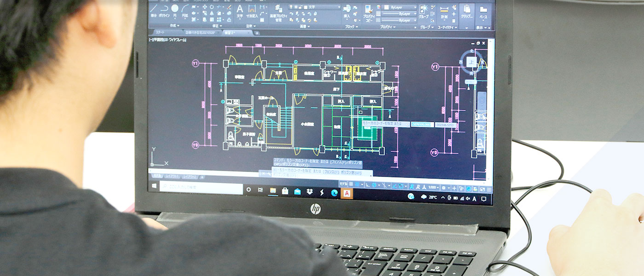Open Dropbox from the taskbar

pyautogui.click(x=309, y=192)
